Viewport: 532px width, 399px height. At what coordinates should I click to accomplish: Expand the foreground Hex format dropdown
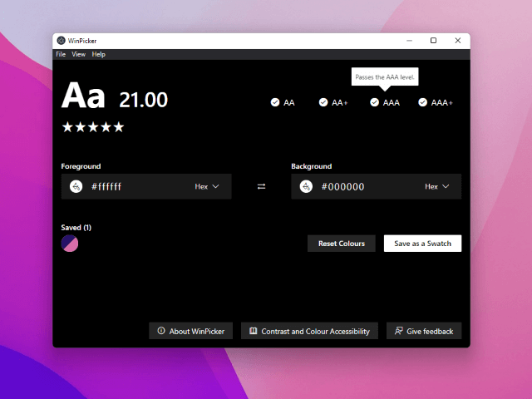tap(207, 187)
